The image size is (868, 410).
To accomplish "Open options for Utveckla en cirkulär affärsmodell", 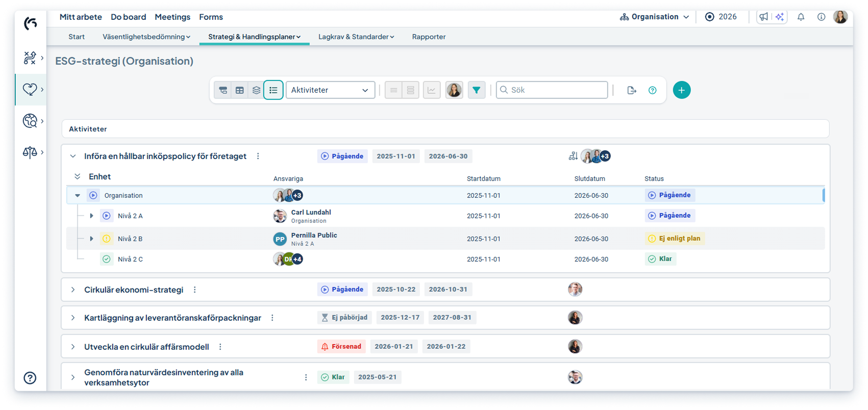I will pos(220,347).
